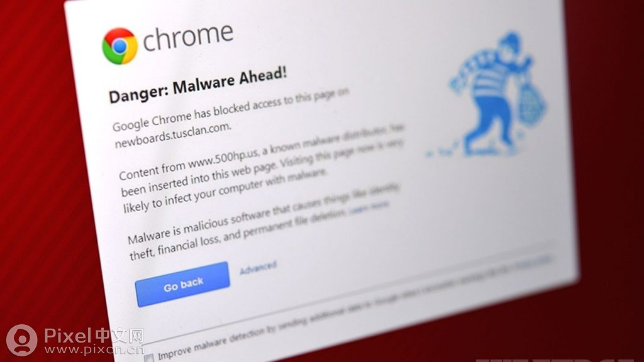Enable the Improve malware detection checkbox
The height and width of the screenshot is (362, 644).
click(x=148, y=358)
